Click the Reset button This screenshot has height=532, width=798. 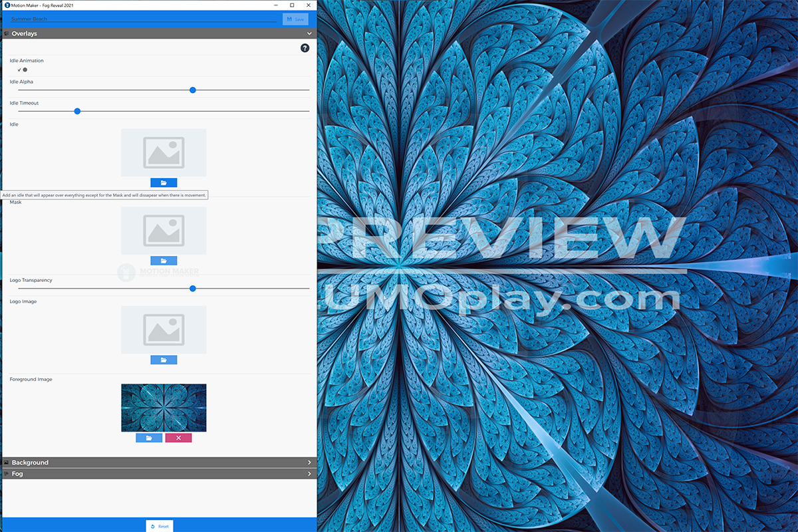(160, 526)
